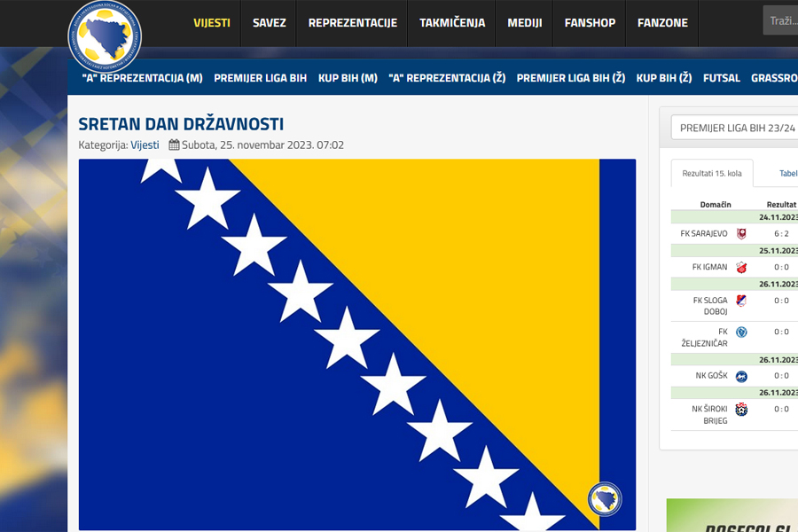
Task: Go to Kup BiH (M) section
Action: (x=348, y=78)
